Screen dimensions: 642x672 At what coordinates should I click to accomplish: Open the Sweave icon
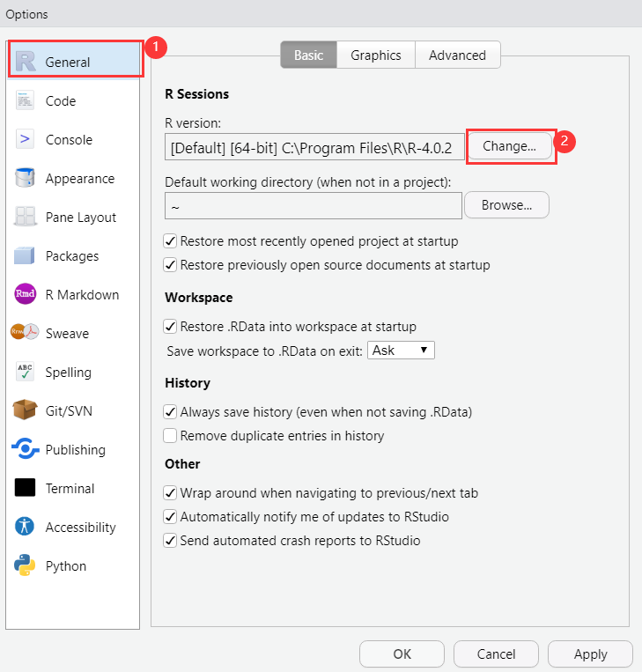(25, 332)
